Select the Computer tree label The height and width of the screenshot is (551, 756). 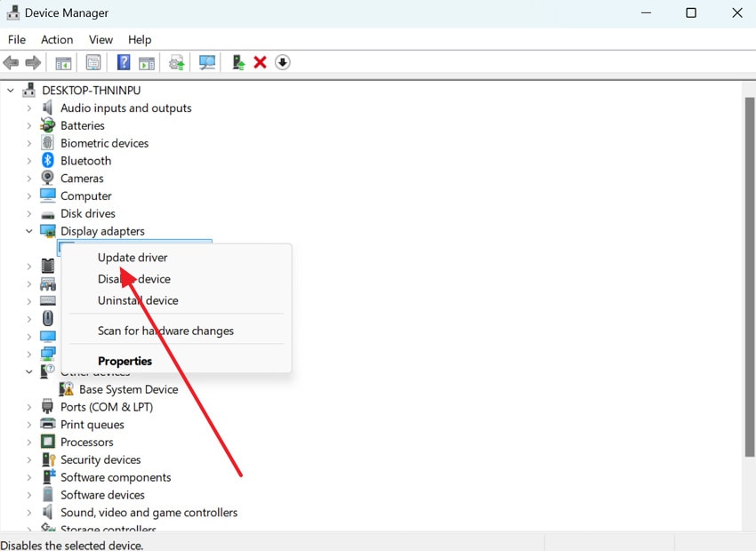(85, 196)
